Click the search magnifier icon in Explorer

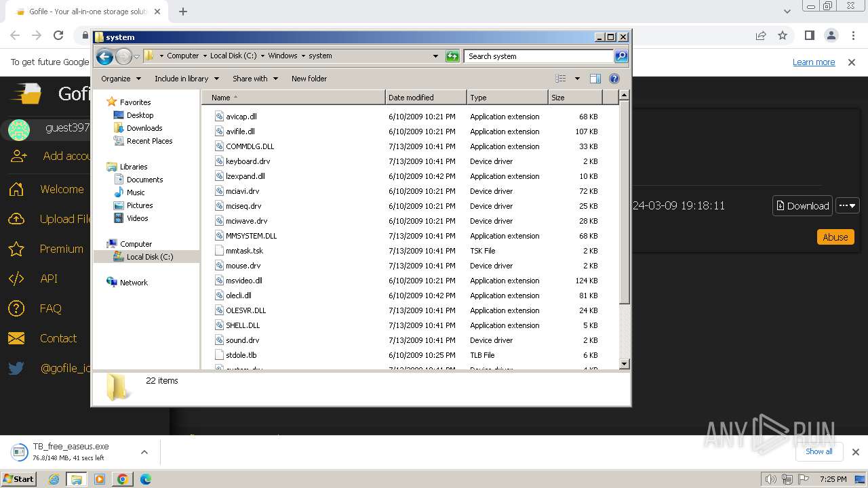[x=620, y=56]
